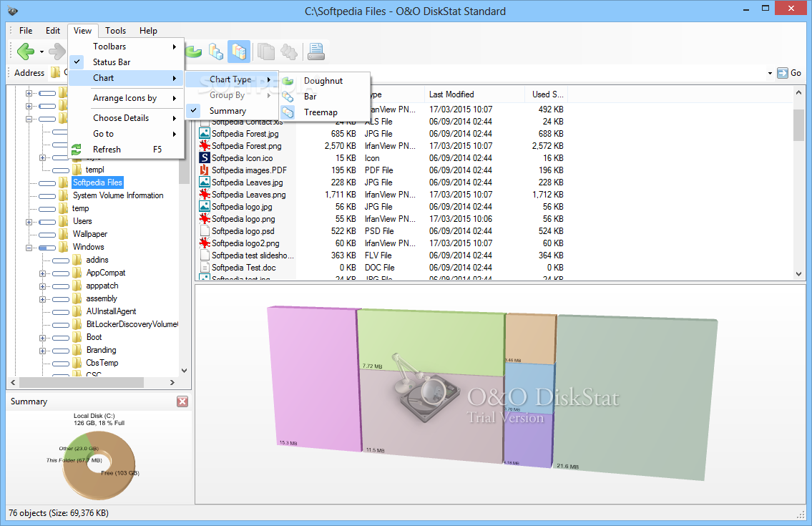Click the file list scrollbar down arrow
Viewport: 812px width, 526px height.
[x=799, y=274]
